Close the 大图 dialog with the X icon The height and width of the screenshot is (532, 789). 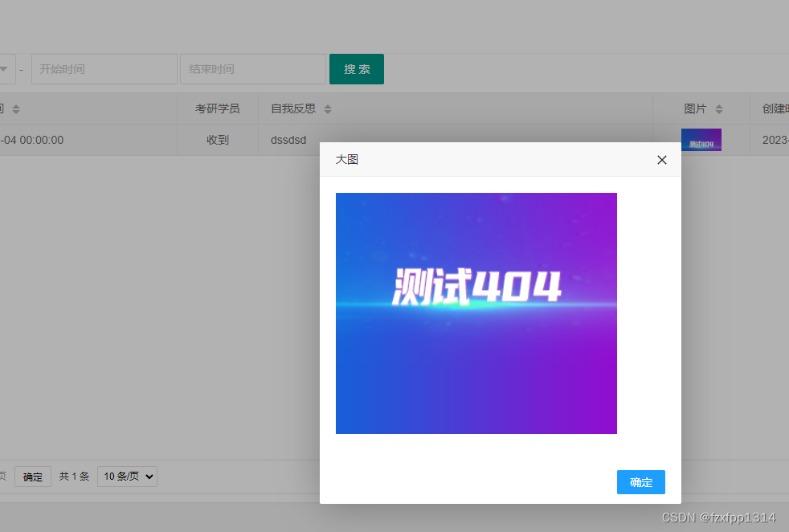(x=661, y=159)
